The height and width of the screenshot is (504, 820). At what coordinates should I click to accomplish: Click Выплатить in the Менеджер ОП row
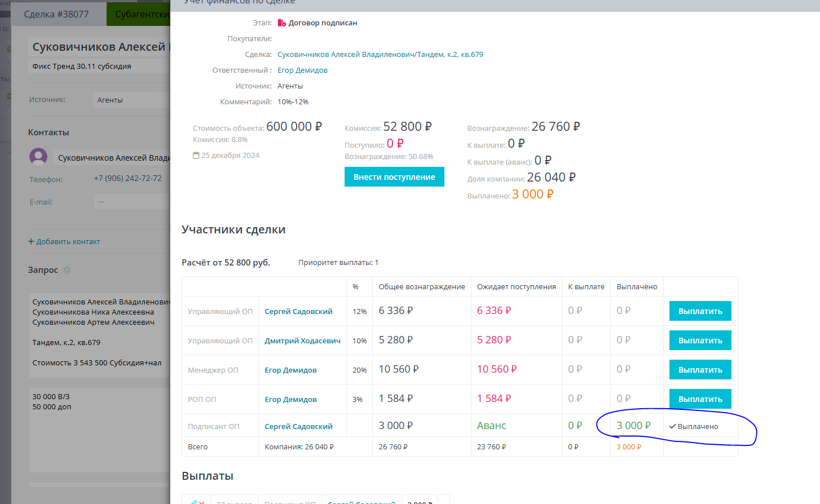(x=700, y=370)
